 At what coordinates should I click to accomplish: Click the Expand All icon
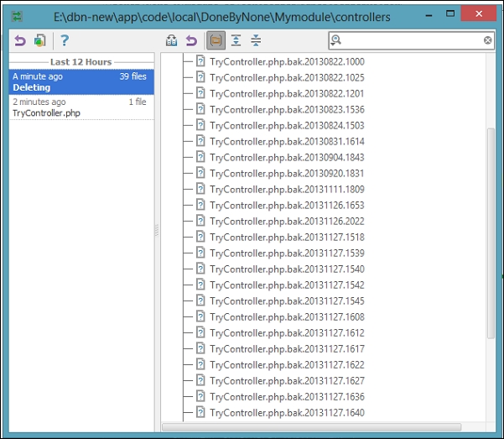coord(236,40)
